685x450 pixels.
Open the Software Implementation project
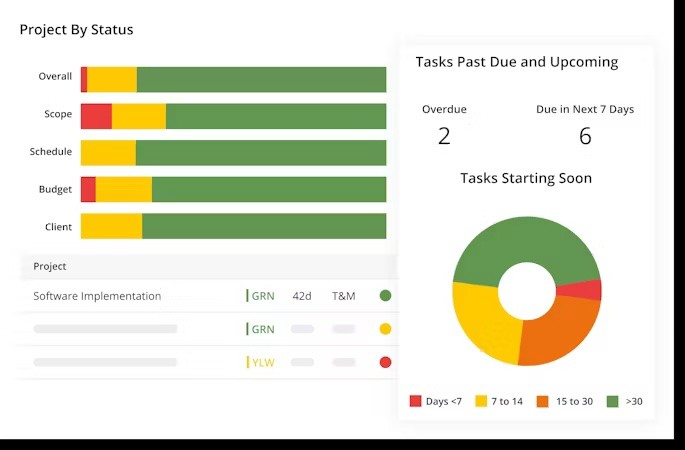[97, 296]
